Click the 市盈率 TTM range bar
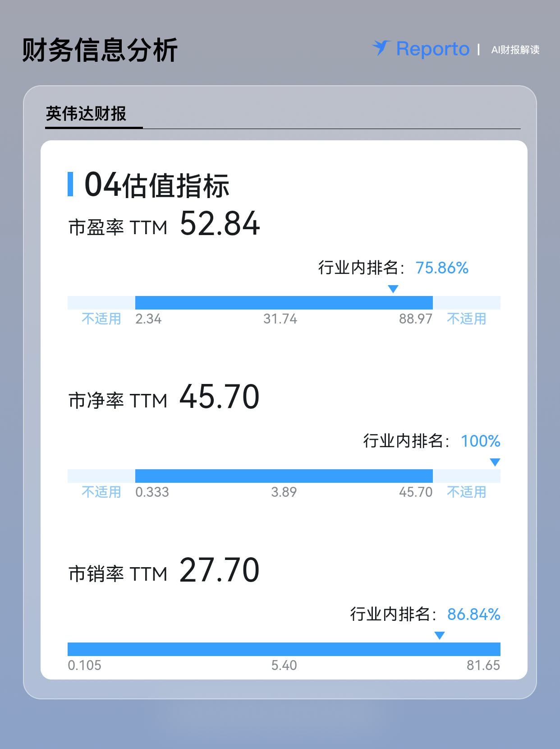560x749 pixels. pos(284,303)
